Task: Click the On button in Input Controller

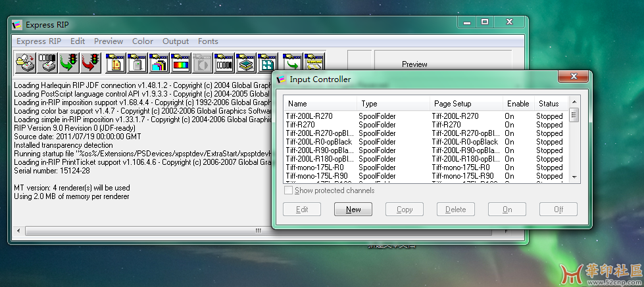Action: point(507,209)
